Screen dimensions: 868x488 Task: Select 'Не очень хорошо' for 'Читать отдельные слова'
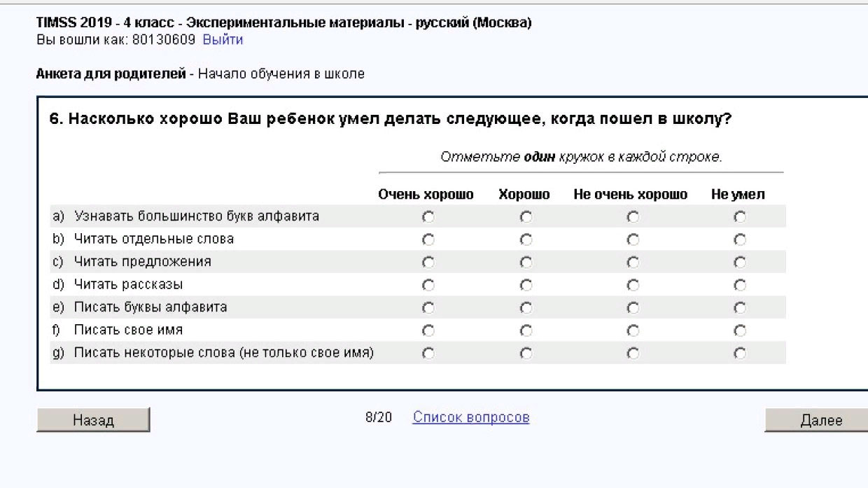[633, 239]
